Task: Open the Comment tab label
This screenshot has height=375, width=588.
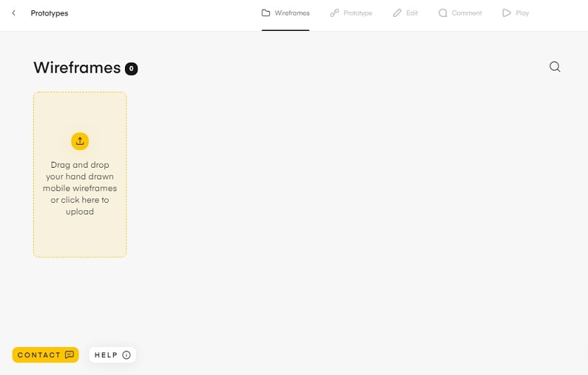Action: pyautogui.click(x=467, y=13)
